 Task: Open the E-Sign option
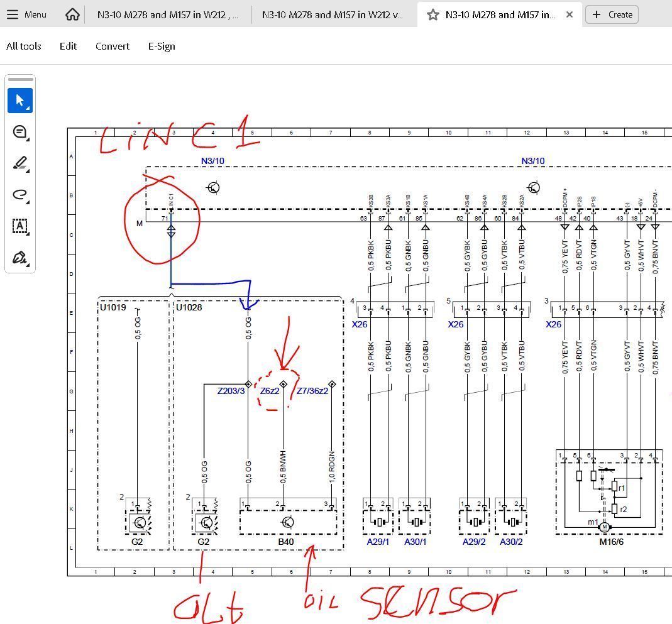pyautogui.click(x=162, y=46)
